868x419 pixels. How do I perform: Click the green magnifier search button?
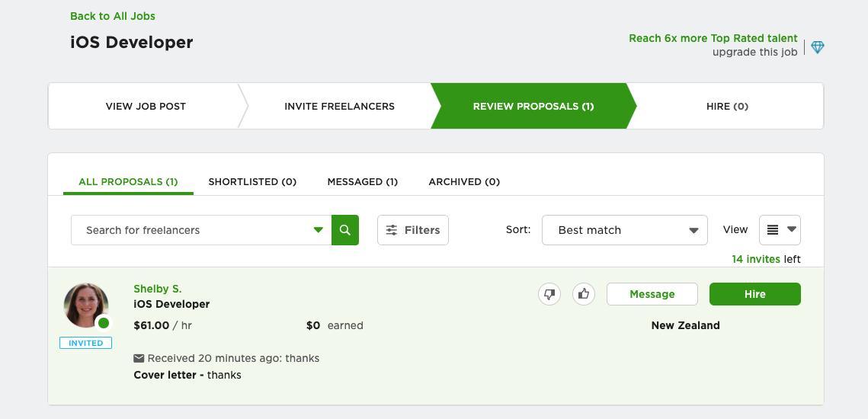click(x=345, y=230)
